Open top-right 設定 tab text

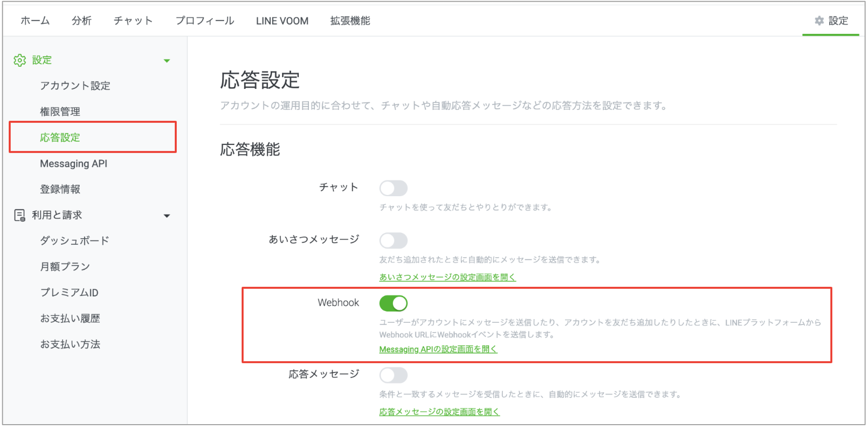click(838, 20)
